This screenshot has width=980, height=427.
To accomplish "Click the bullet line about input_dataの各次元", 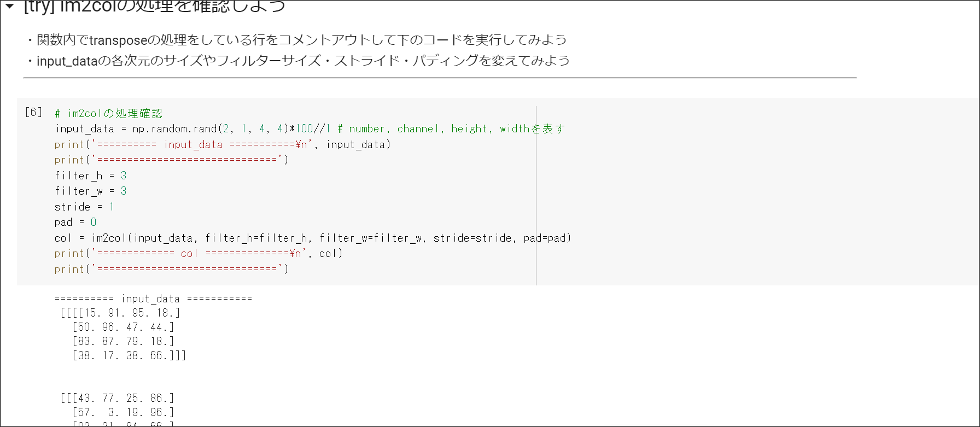I will coord(297,61).
